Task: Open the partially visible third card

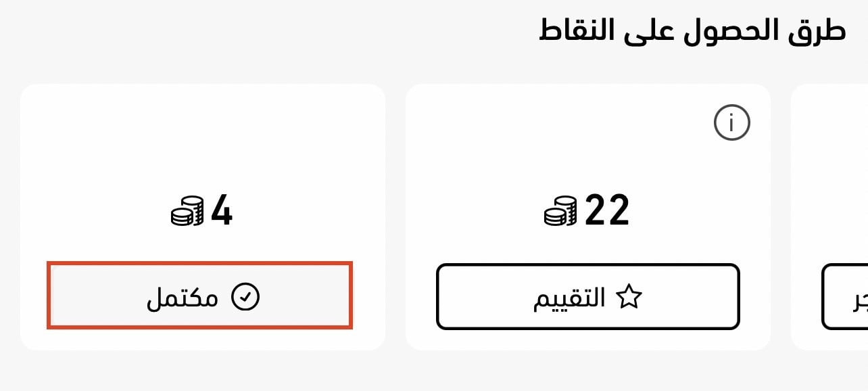Action: pos(829,216)
